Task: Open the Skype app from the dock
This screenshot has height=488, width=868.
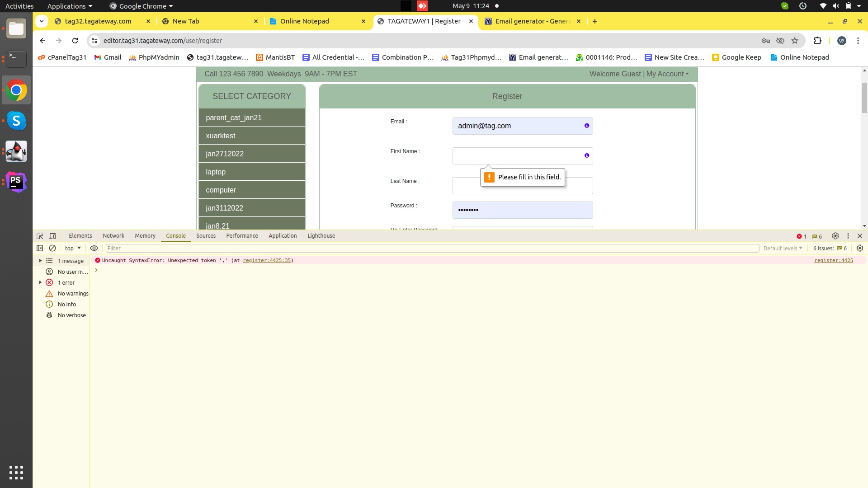Action: pos(16,121)
